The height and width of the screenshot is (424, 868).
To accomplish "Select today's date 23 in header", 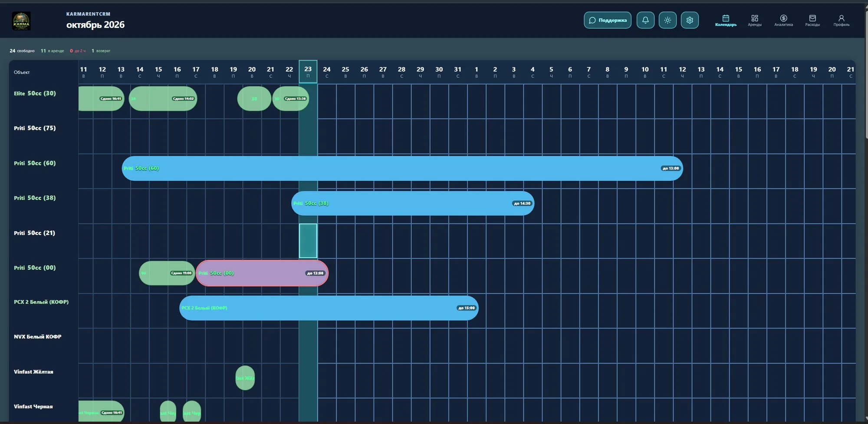I will (308, 72).
